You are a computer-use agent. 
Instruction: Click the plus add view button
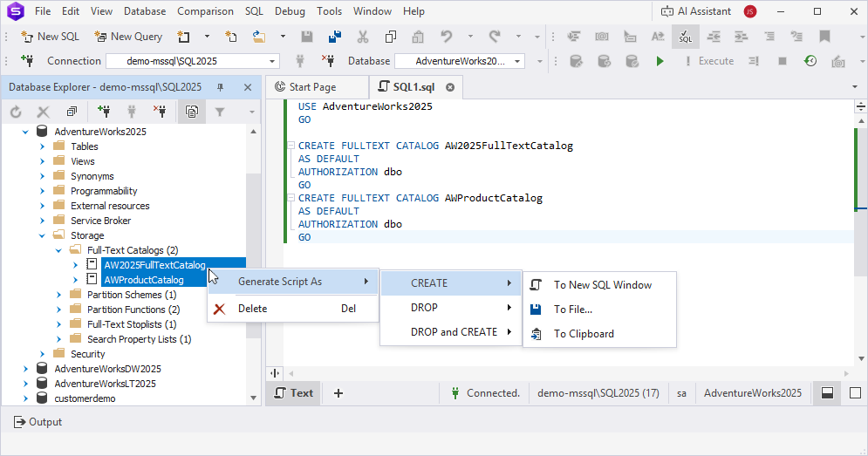(x=338, y=393)
